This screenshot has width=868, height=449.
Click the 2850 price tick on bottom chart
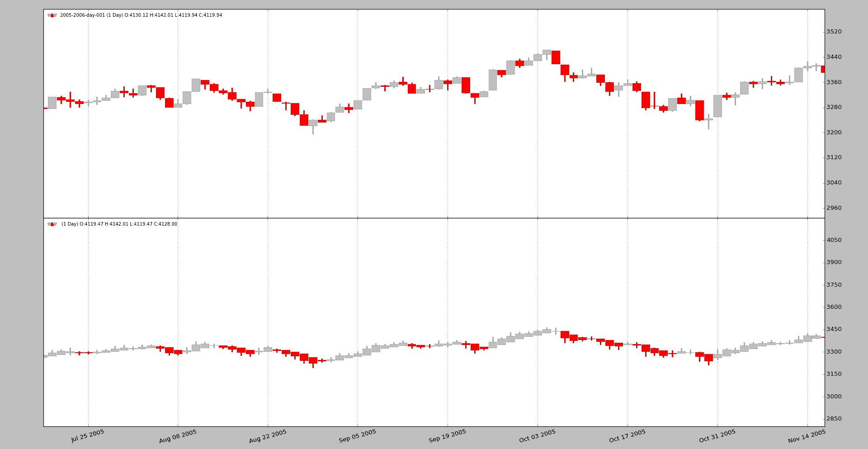click(834, 419)
